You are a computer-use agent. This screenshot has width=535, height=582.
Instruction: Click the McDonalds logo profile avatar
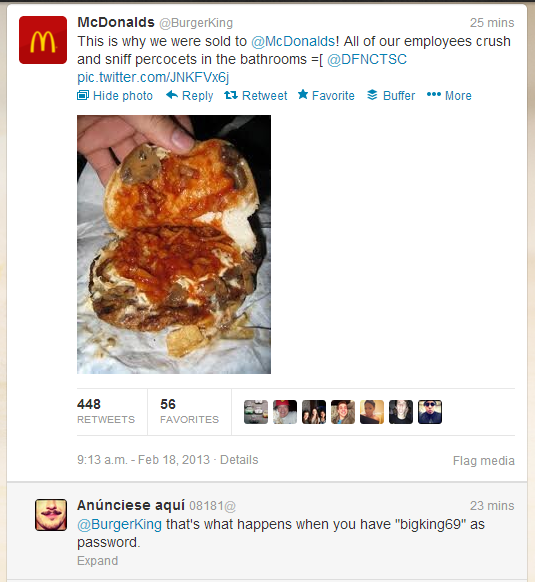tap(43, 40)
